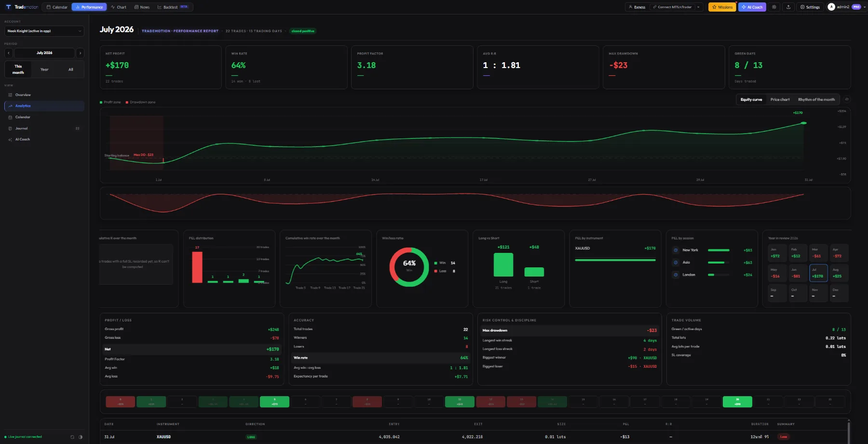The height and width of the screenshot is (444, 868).
Task: Switch to Price chart view
Action: point(780,99)
